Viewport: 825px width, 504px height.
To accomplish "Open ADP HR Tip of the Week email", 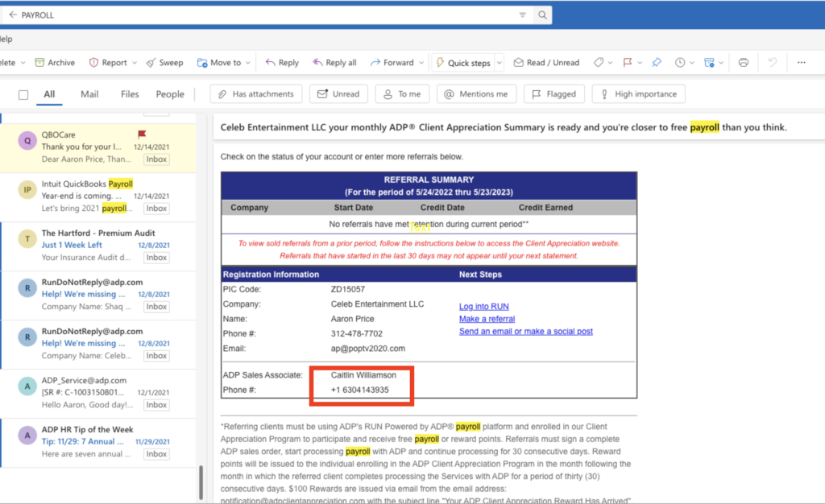I will pyautogui.click(x=98, y=442).
